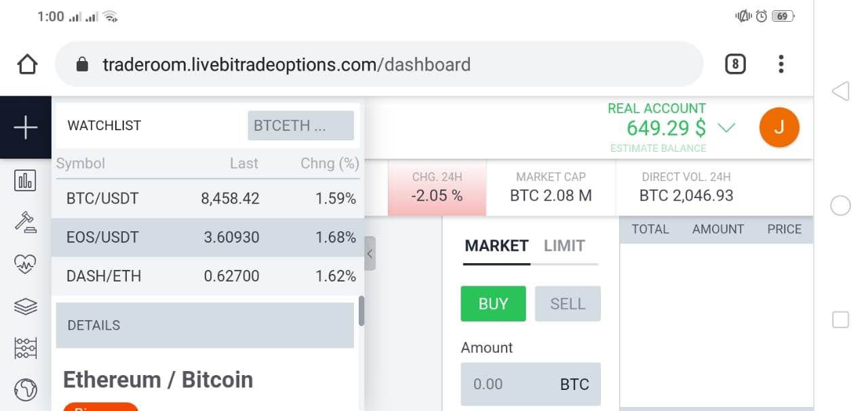Image resolution: width=868 pixels, height=411 pixels.
Task: Open the abacus sidebar icon
Action: coord(26,348)
